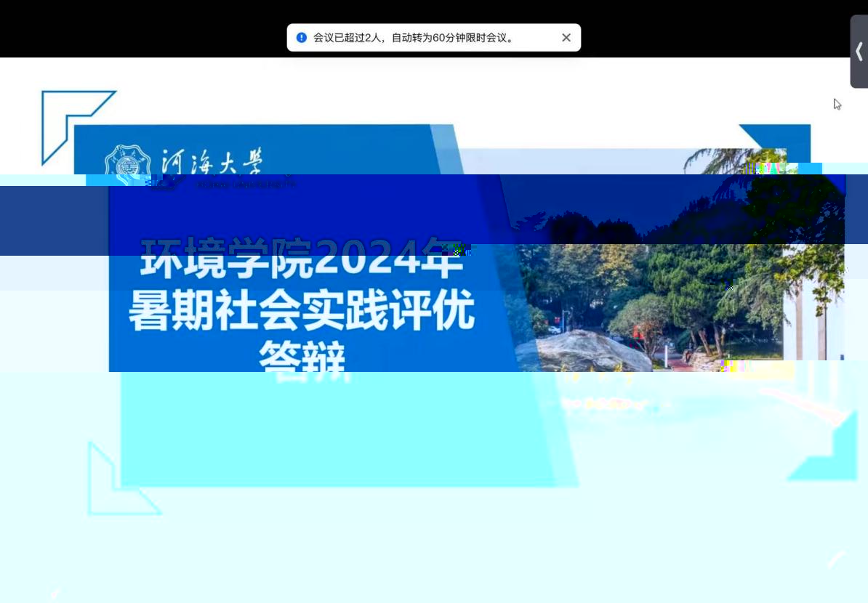Click the small white mark at bottom-left
Screen dimensions: 868x603
coord(56,593)
